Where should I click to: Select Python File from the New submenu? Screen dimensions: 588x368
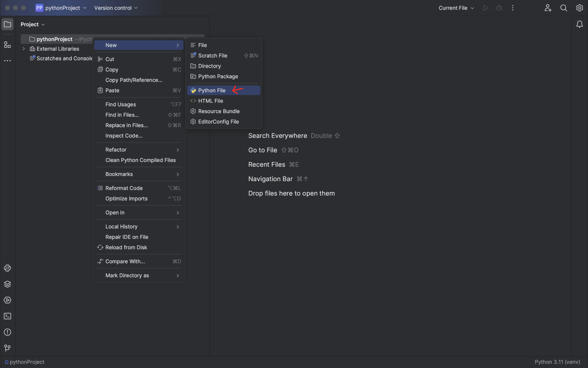click(212, 90)
